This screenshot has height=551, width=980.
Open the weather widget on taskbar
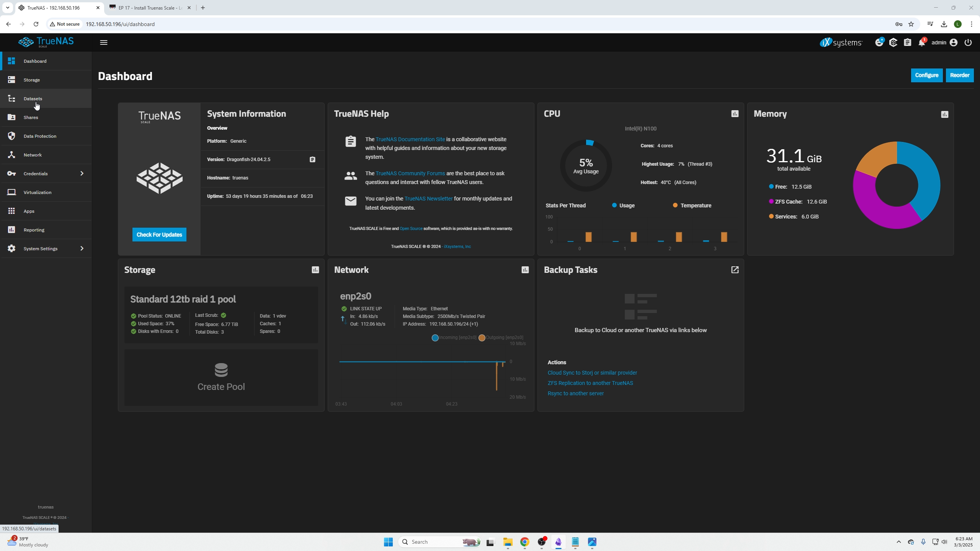28,542
